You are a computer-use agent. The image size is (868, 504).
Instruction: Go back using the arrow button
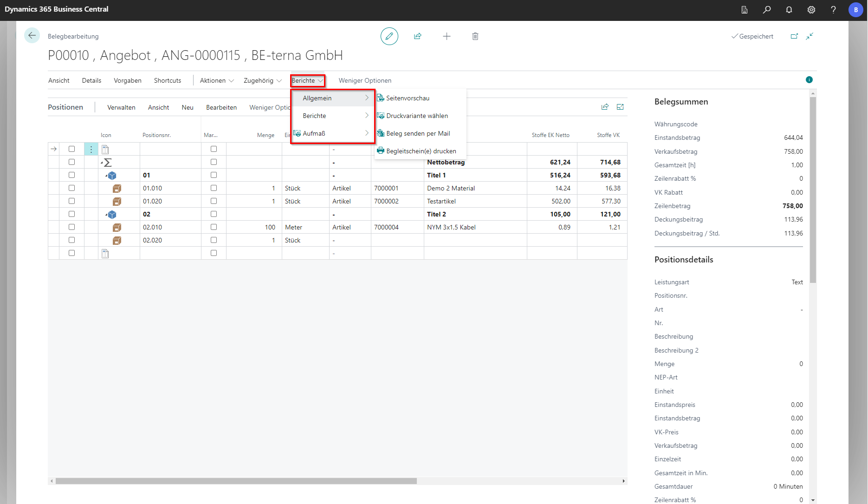pos(32,36)
